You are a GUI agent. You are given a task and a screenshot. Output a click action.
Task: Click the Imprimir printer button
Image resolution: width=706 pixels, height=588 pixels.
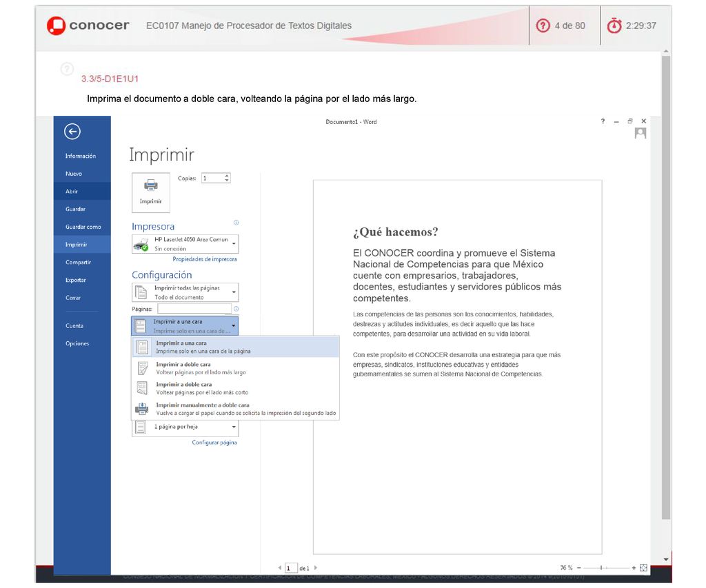pyautogui.click(x=151, y=192)
